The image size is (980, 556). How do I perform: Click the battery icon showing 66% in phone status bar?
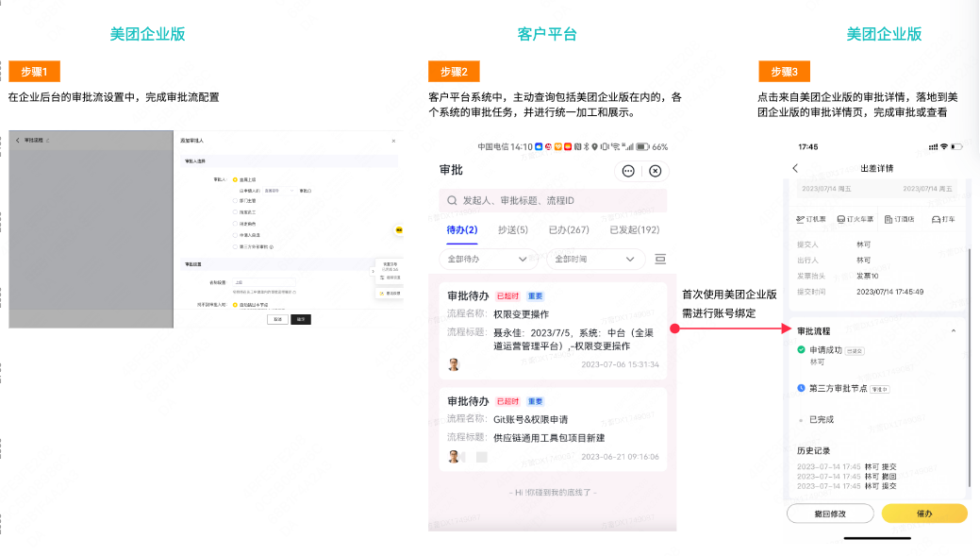coord(642,147)
